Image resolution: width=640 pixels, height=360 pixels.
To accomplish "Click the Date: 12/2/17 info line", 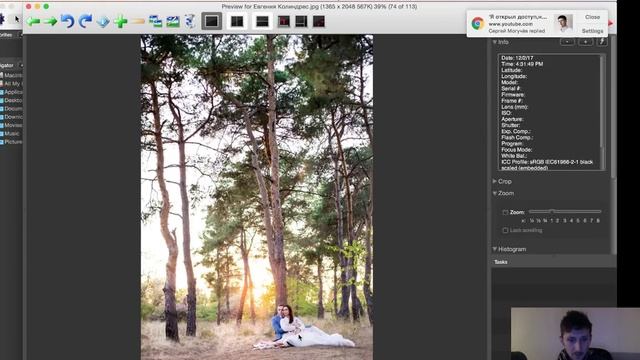I will click(x=517, y=58).
